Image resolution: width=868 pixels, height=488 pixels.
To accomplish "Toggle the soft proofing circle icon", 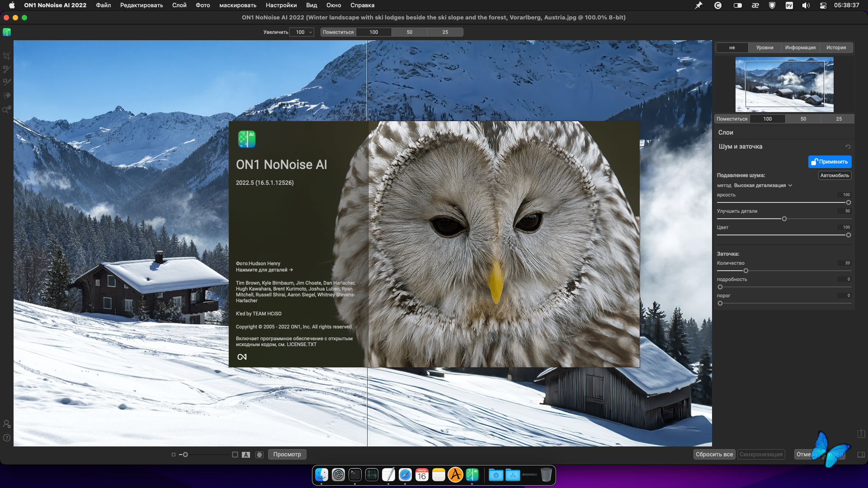I will click(x=259, y=455).
